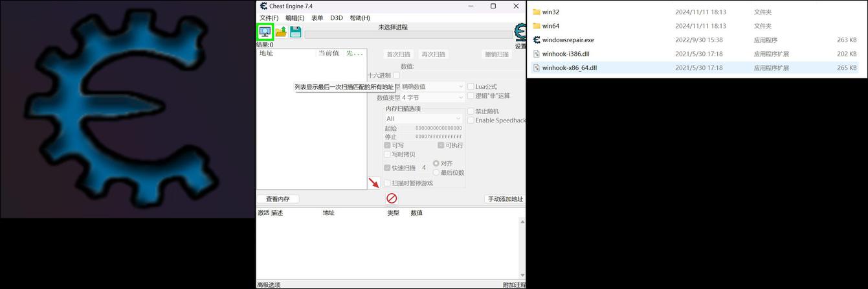This screenshot has width=868, height=289.
Task: Click the 手动添加地址 button
Action: pos(505,199)
